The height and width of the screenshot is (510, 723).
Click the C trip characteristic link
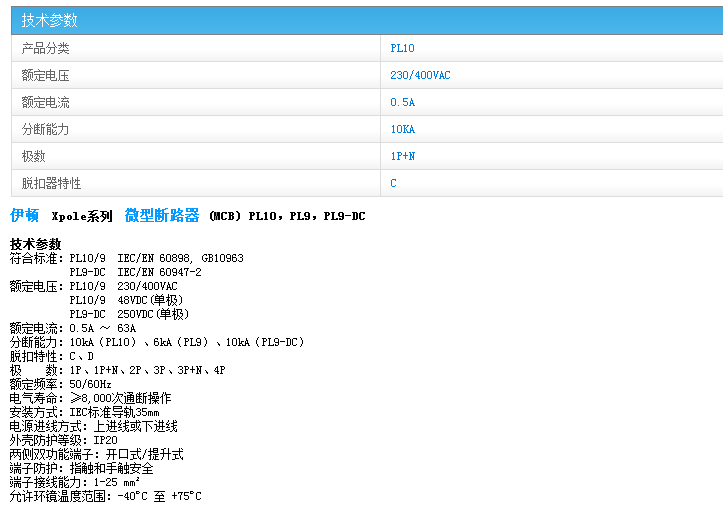click(393, 183)
